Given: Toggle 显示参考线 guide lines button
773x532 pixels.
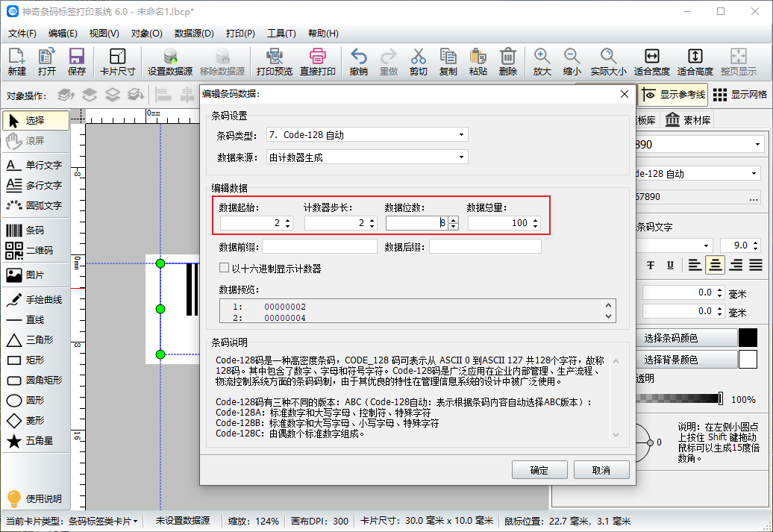Looking at the screenshot, I should pos(673,95).
